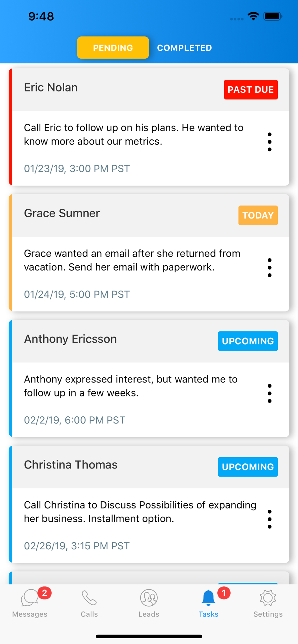This screenshot has height=644, width=298.
Task: Open options menu for Christina Thomas task
Action: pyautogui.click(x=270, y=519)
